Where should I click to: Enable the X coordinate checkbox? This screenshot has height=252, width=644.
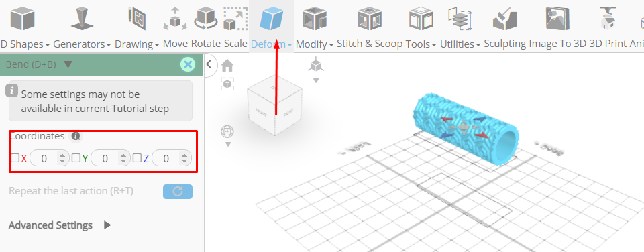pos(15,157)
